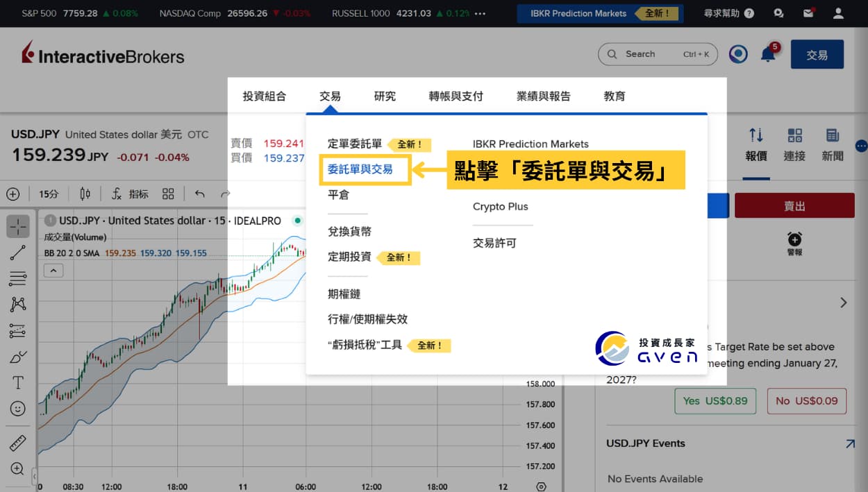
Task: Click the 成交量(Volume) indicator label
Action: [x=75, y=237]
